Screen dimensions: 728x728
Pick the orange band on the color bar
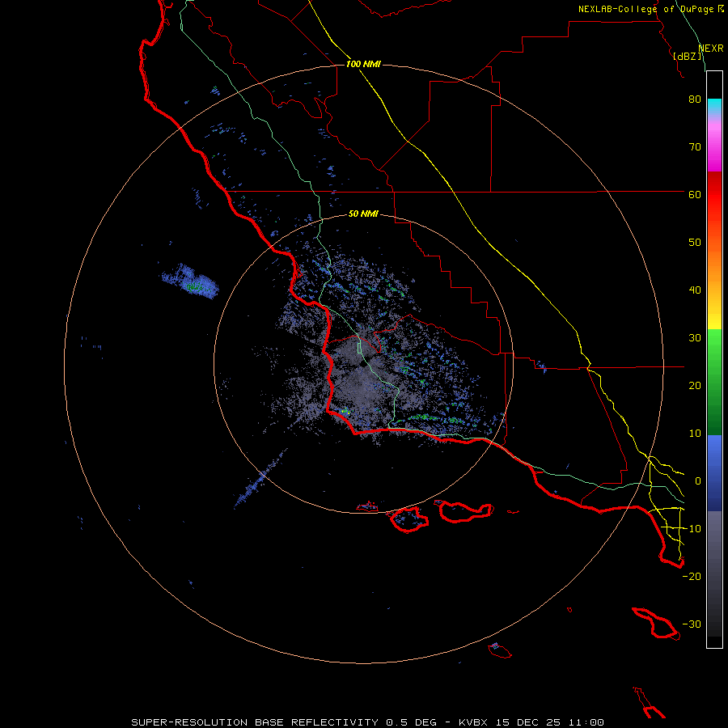714,269
